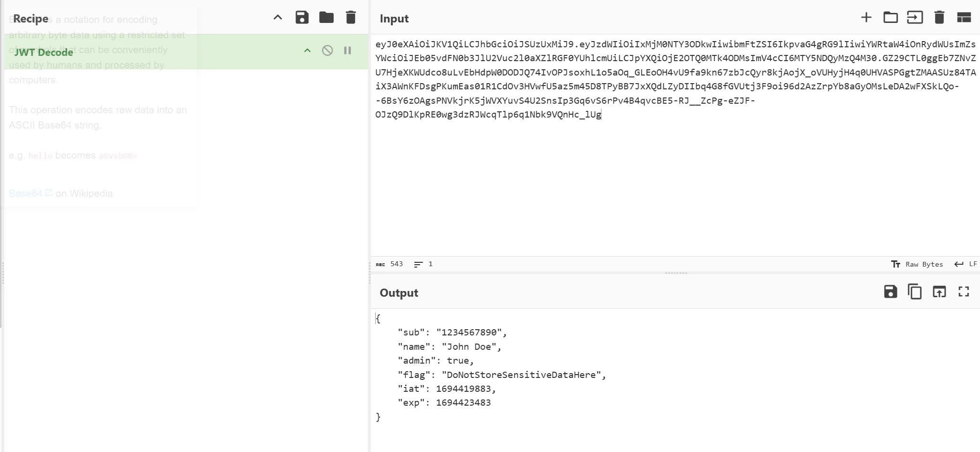980x452 pixels.
Task: Load a saved recipe folder icon
Action: [x=327, y=18]
